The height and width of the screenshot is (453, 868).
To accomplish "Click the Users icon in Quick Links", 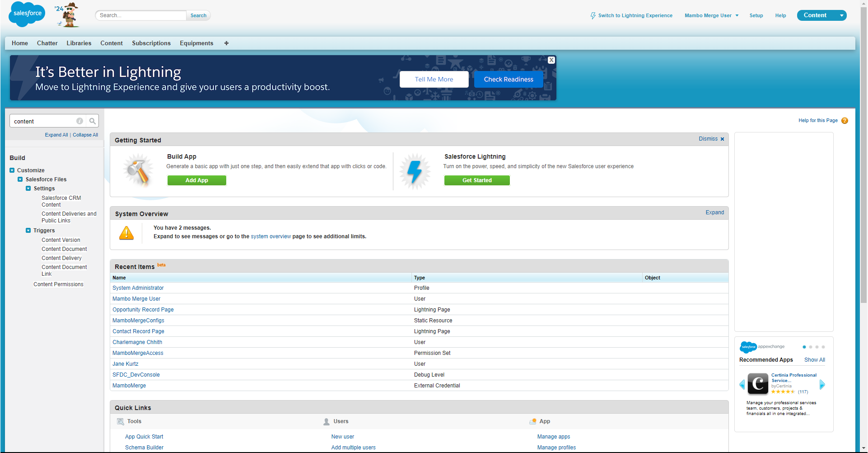I will tap(326, 421).
